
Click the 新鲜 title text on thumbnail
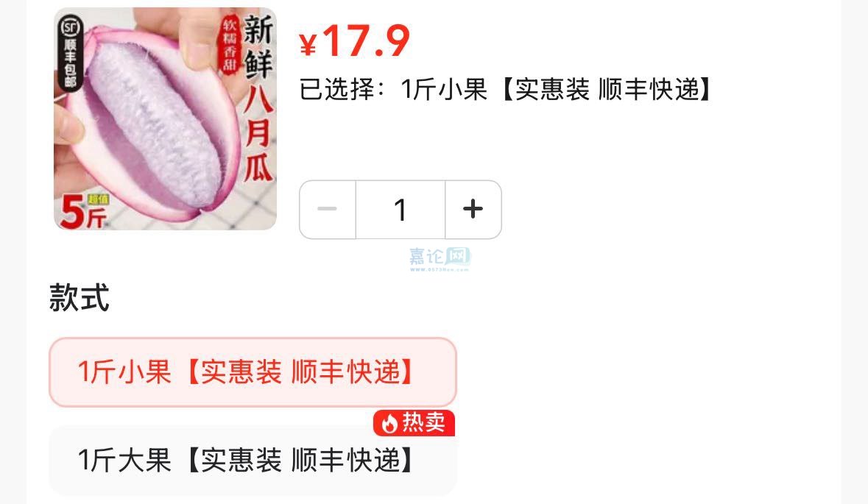click(258, 46)
